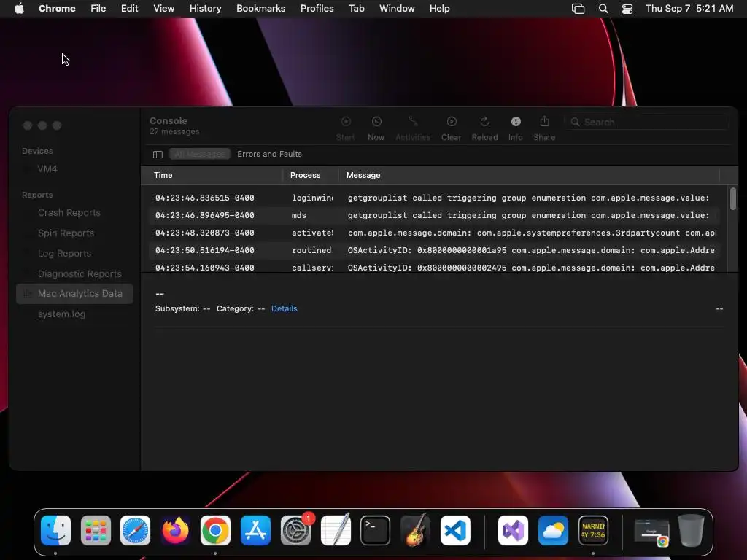Select the All Messages filter
747x560 pixels.
click(200, 155)
